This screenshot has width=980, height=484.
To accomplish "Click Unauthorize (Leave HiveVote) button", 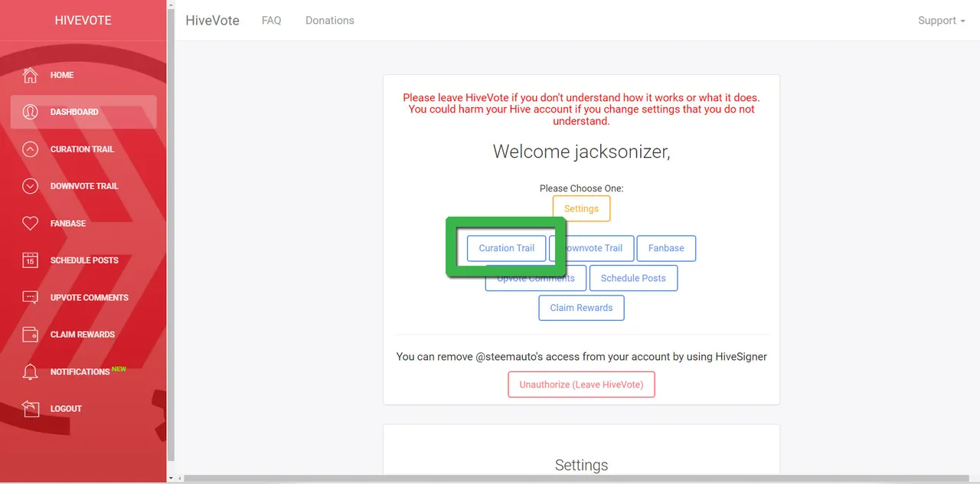I will pos(581,384).
